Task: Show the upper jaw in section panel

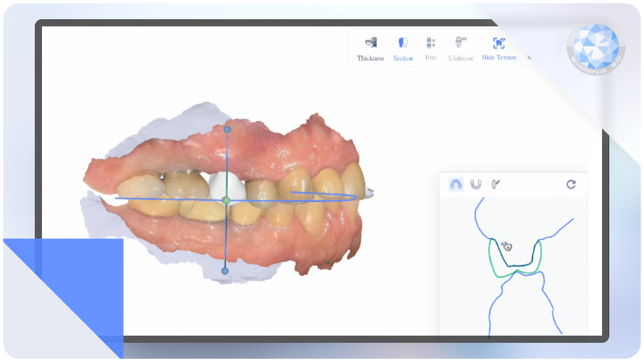Action: pyautogui.click(x=456, y=185)
